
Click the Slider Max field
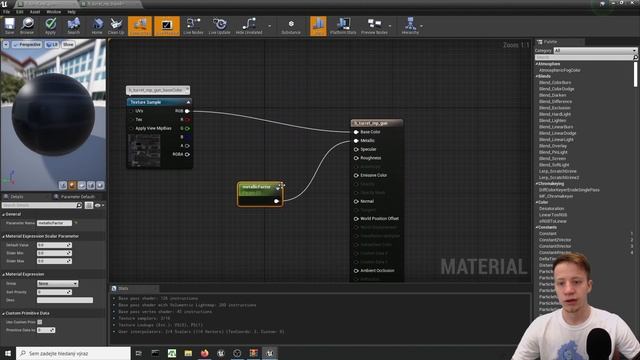coord(54,261)
